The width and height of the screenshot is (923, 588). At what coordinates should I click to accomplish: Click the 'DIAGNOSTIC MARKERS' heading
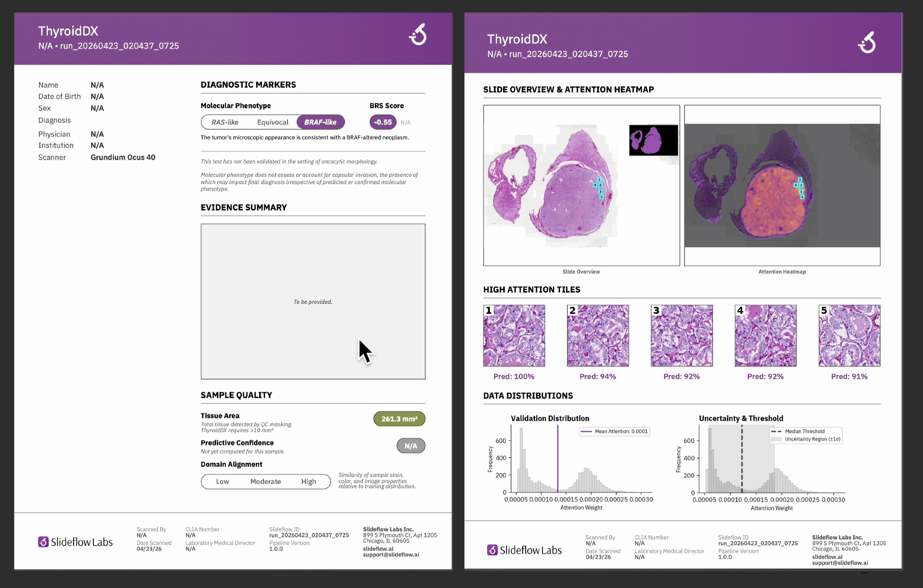click(x=248, y=85)
